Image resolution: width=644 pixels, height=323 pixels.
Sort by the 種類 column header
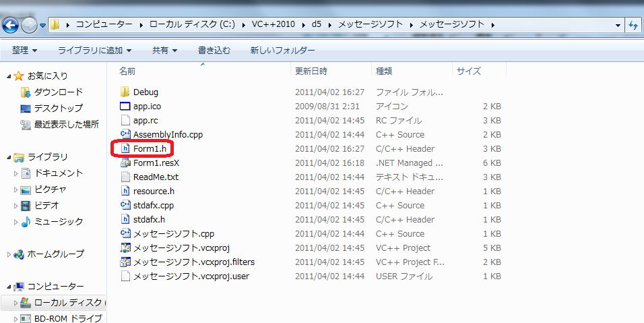pos(384,71)
